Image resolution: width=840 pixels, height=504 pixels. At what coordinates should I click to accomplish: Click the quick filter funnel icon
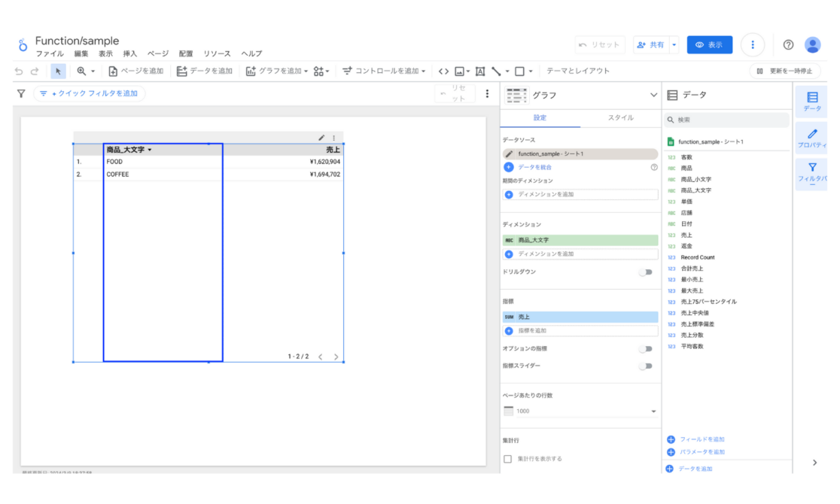(20, 93)
